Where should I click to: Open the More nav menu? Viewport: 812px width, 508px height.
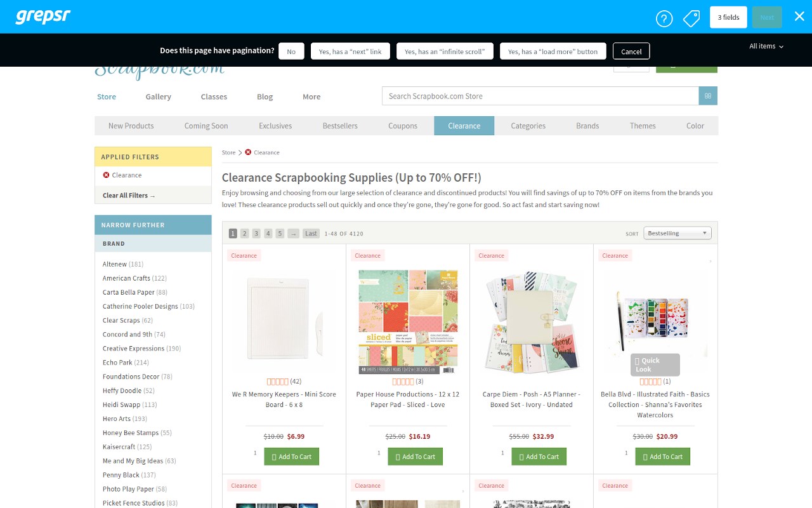311,97
